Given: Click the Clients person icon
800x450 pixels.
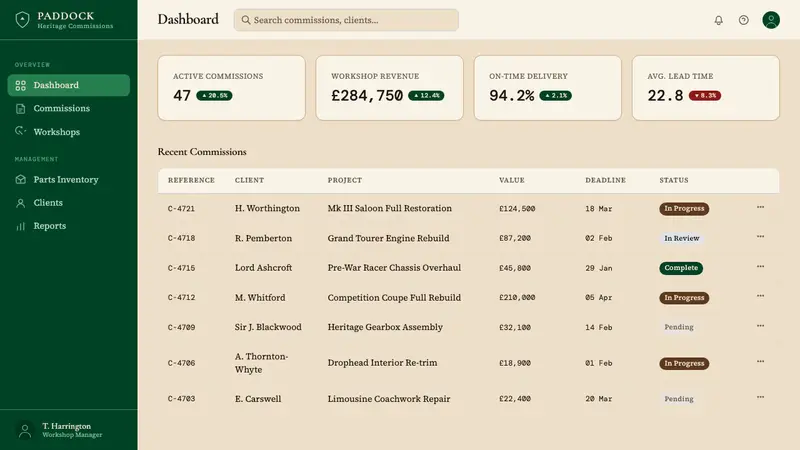Looking at the screenshot, I should 20,203.
